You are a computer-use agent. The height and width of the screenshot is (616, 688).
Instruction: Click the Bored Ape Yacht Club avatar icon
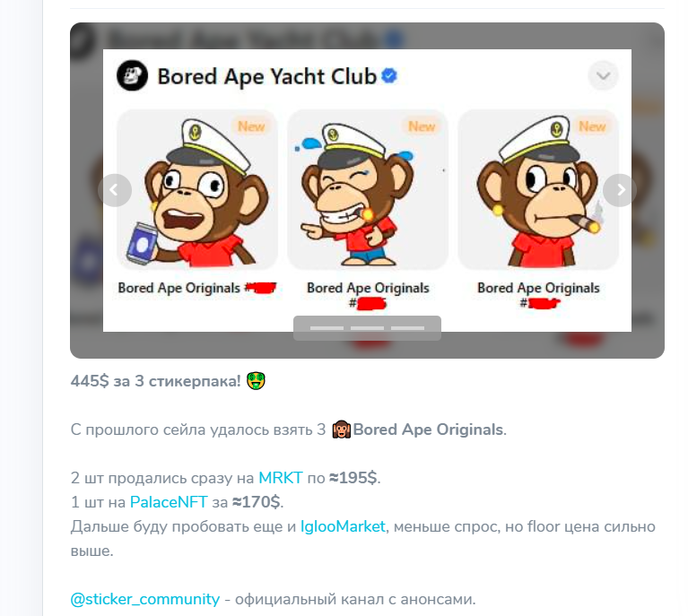[132, 75]
